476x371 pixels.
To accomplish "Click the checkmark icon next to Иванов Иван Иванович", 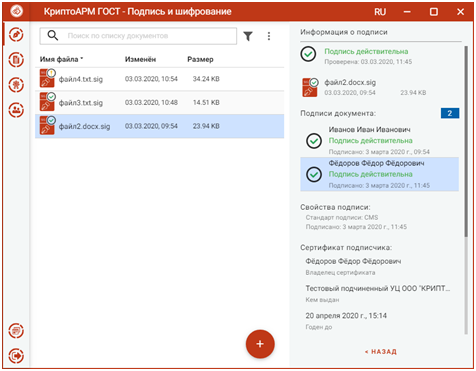I will (314, 141).
